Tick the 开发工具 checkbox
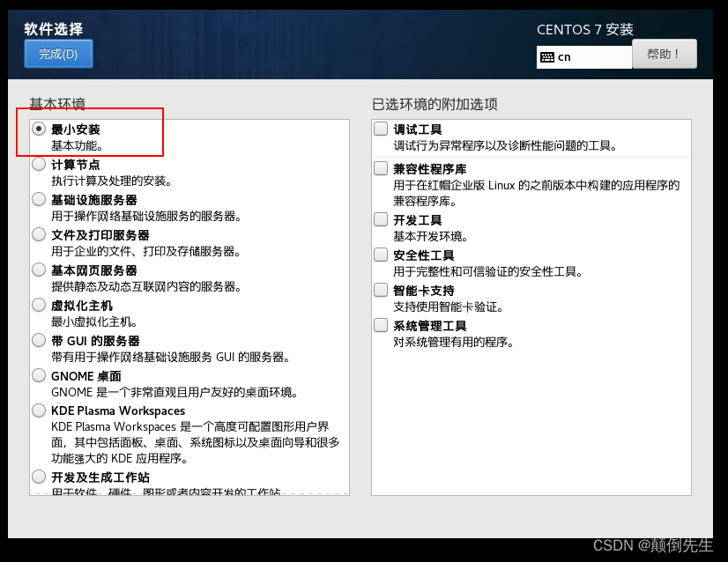 click(x=381, y=219)
